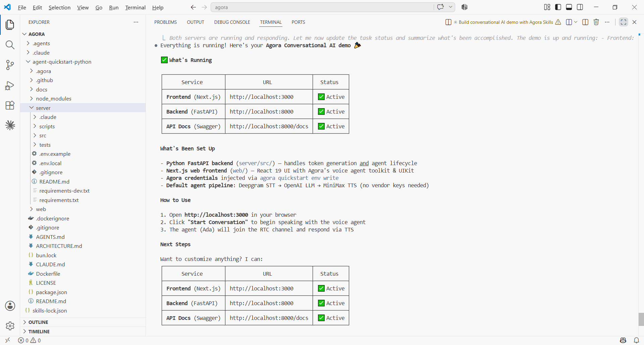Go back using the left arrow
The width and height of the screenshot is (644, 345).
pyautogui.click(x=193, y=7)
